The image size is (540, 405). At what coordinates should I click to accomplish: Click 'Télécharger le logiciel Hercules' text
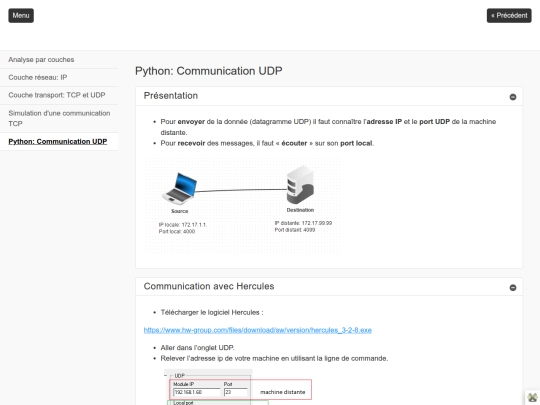click(212, 312)
